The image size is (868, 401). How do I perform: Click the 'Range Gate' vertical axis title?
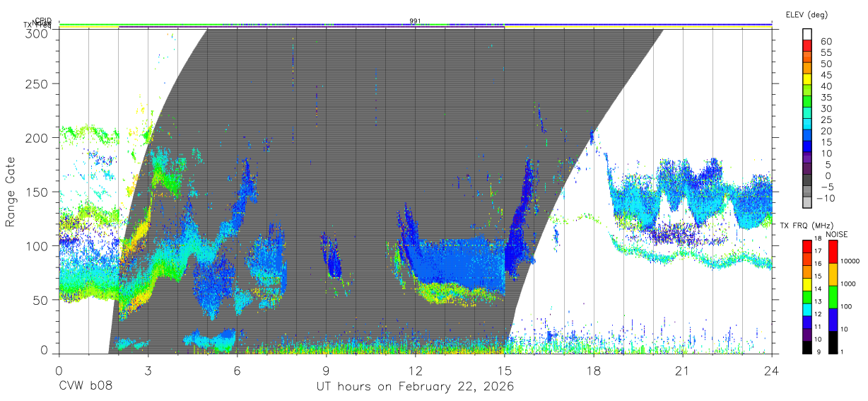point(11,192)
